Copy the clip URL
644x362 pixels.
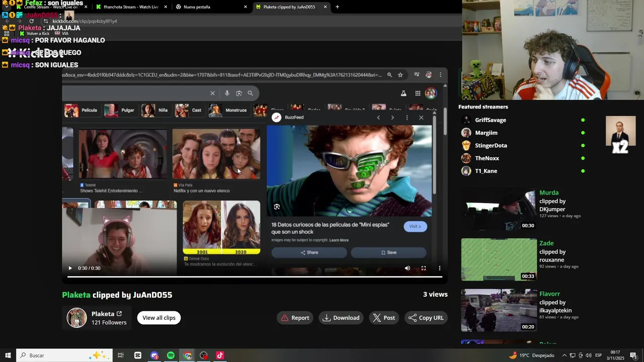click(426, 318)
